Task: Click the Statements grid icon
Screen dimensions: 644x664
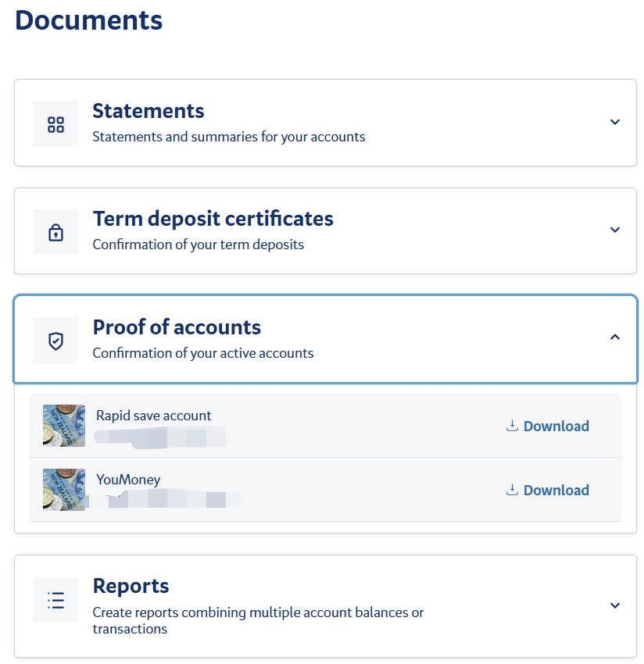Action: 55,124
